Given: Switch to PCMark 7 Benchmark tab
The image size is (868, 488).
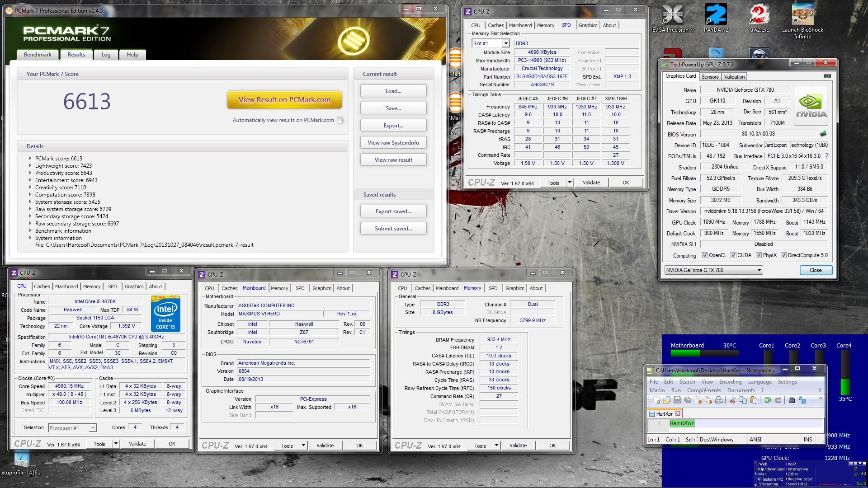Looking at the screenshot, I should click(x=38, y=55).
